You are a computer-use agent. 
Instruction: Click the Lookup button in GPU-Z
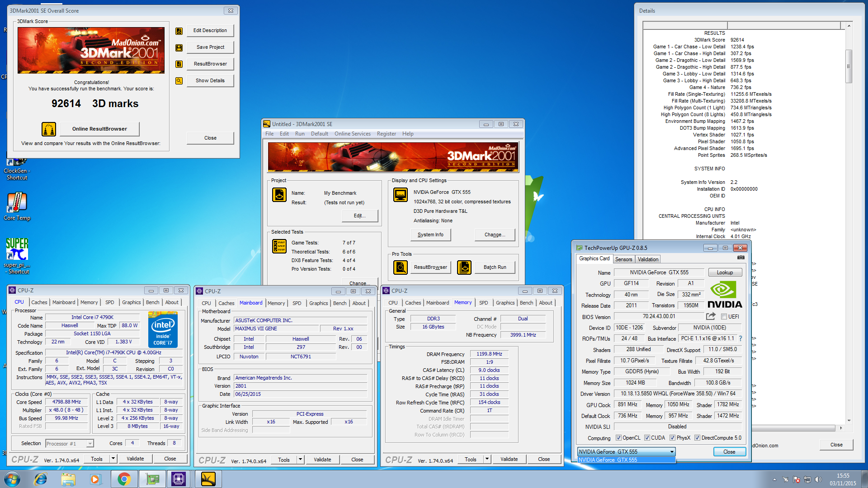click(725, 272)
